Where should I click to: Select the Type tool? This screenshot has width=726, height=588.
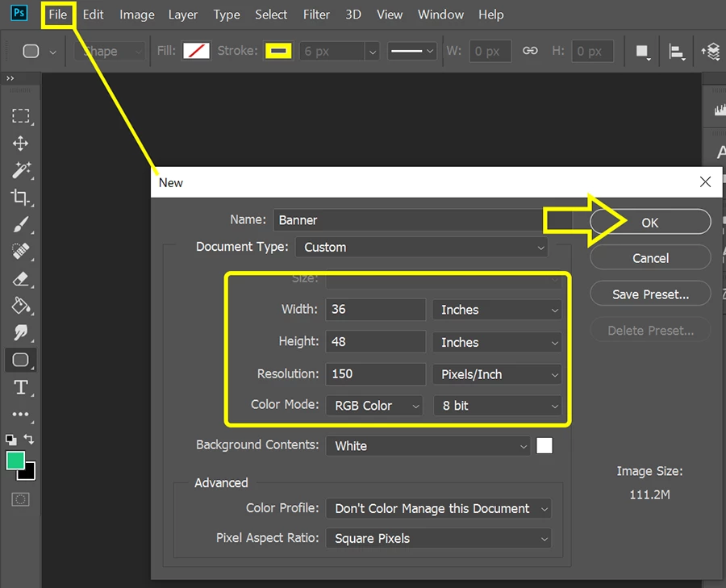coord(21,387)
